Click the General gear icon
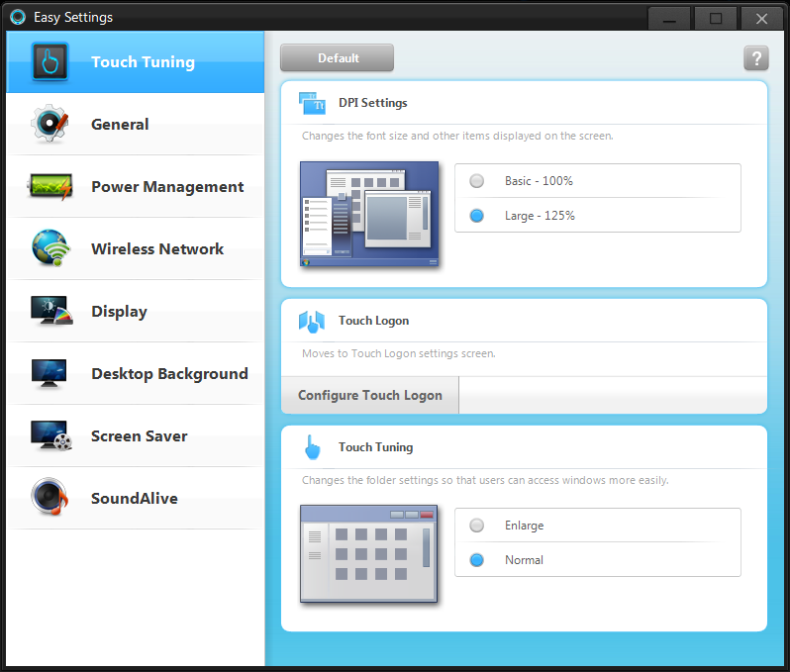The height and width of the screenshot is (672, 790). (50, 125)
